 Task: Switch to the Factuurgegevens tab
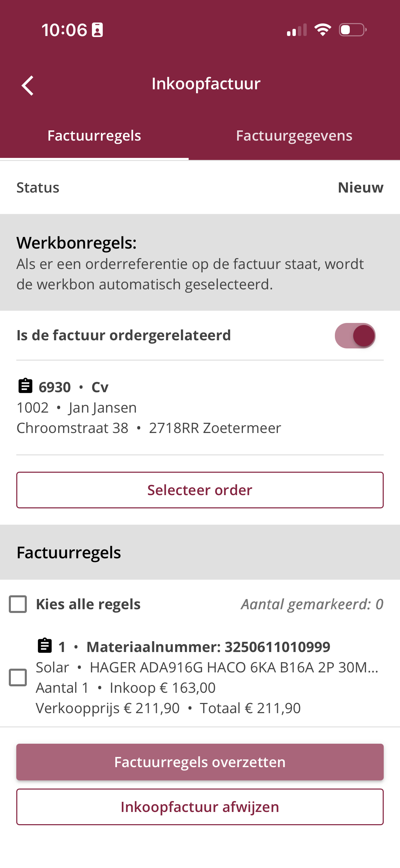click(x=294, y=135)
